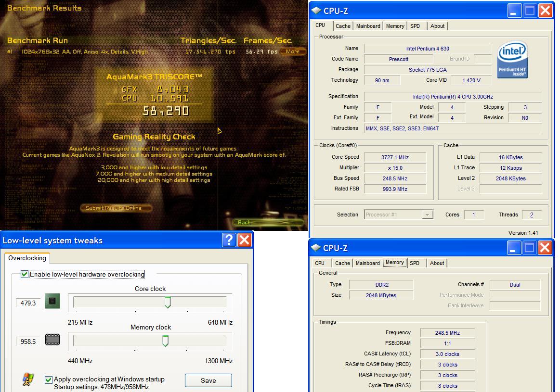
Task: Click the Core Speed value 3727.1 MHz
Action: 395,157
